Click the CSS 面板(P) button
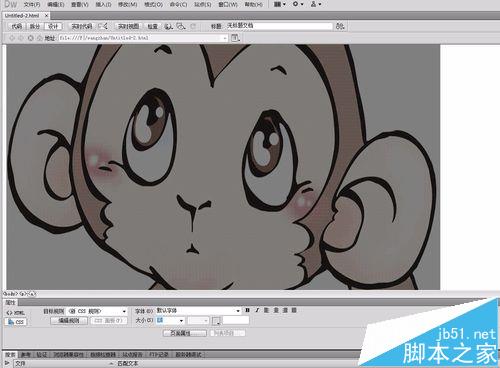 click(x=108, y=321)
